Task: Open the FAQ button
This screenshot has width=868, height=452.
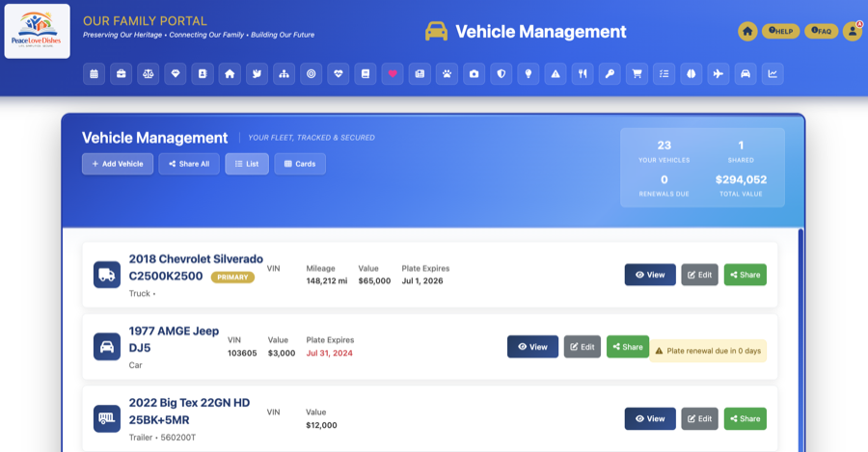Action: [821, 31]
